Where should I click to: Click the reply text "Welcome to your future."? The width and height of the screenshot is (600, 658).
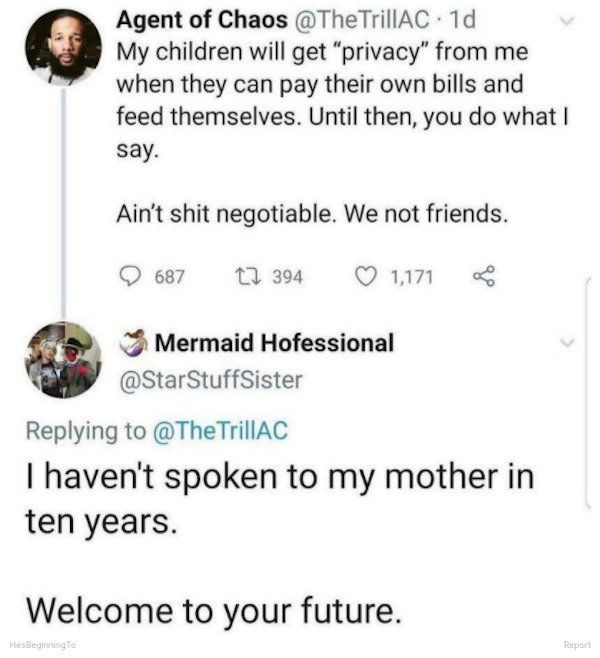click(214, 607)
